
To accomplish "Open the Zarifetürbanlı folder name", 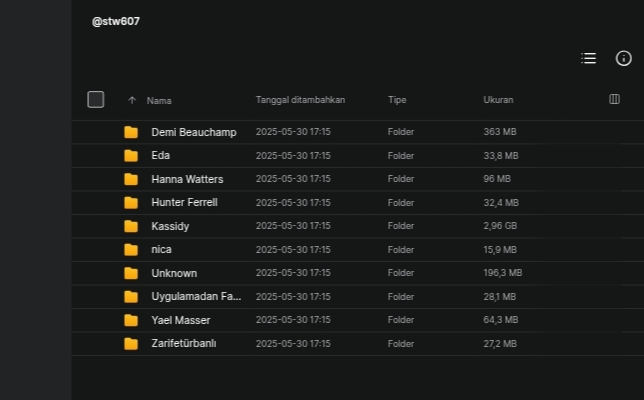I will [x=184, y=343].
